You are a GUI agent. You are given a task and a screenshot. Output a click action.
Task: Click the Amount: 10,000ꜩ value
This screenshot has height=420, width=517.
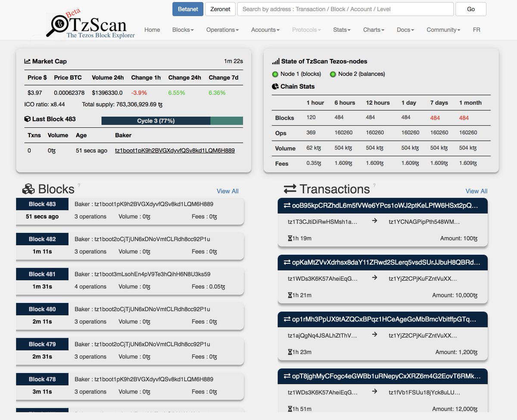tap(455, 295)
